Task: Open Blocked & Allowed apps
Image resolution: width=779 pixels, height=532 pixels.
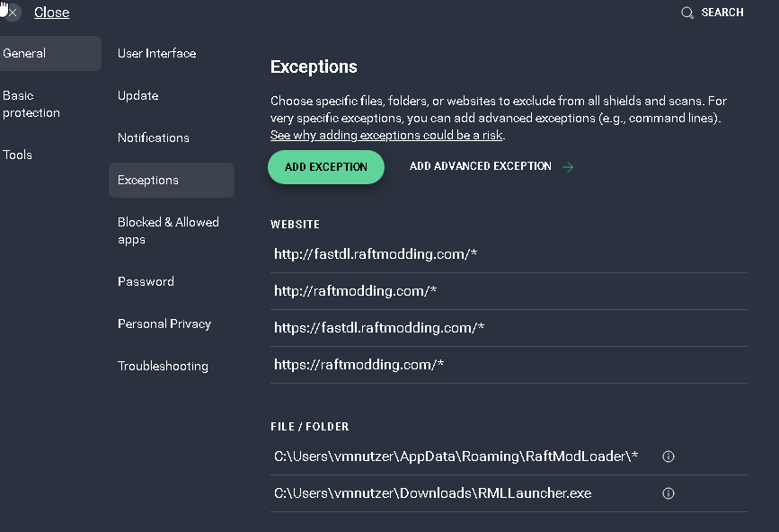Action: point(168,230)
